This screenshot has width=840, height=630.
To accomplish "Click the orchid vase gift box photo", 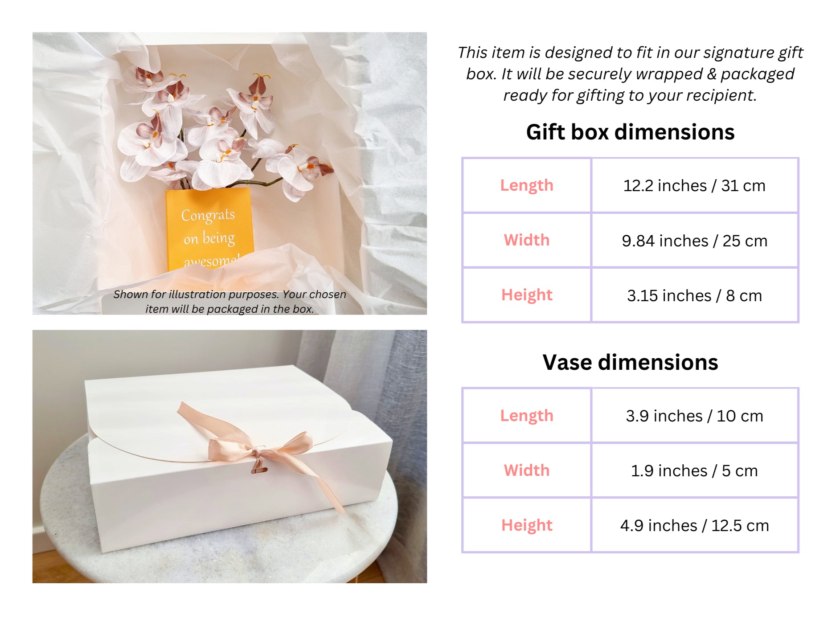I will click(229, 173).
